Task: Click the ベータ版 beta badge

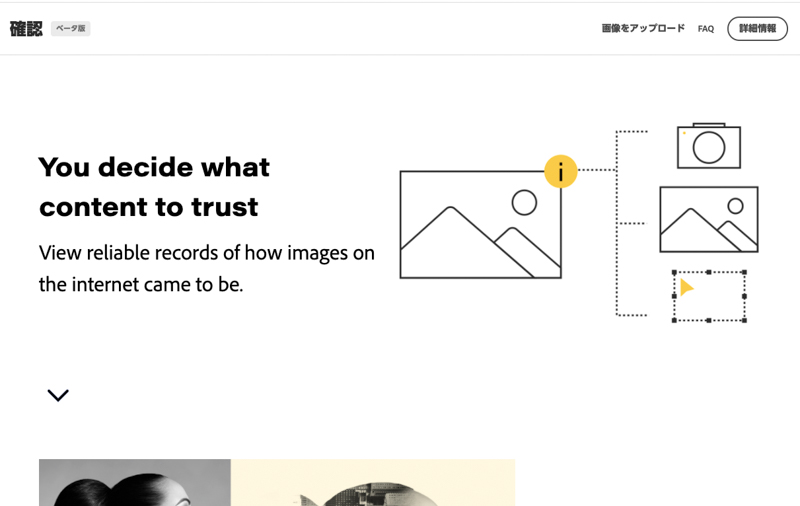Action: click(x=71, y=29)
